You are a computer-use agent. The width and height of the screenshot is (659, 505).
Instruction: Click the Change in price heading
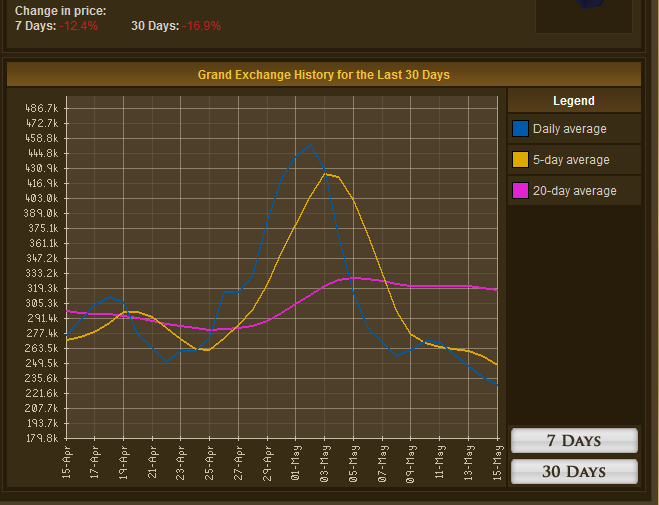(x=61, y=11)
